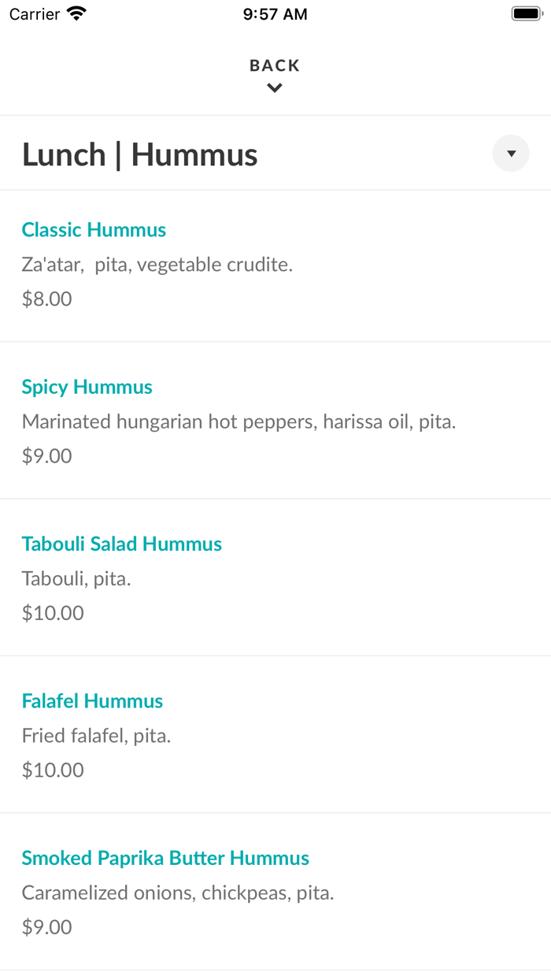The height and width of the screenshot is (980, 551).
Task: Tap the $8.00 price
Action: click(46, 299)
